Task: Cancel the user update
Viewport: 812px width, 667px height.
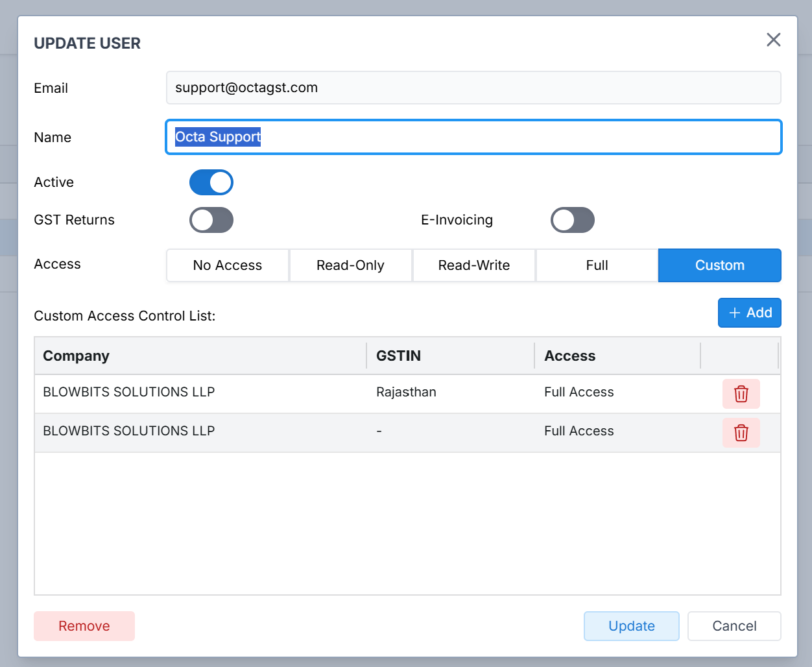Action: click(734, 626)
